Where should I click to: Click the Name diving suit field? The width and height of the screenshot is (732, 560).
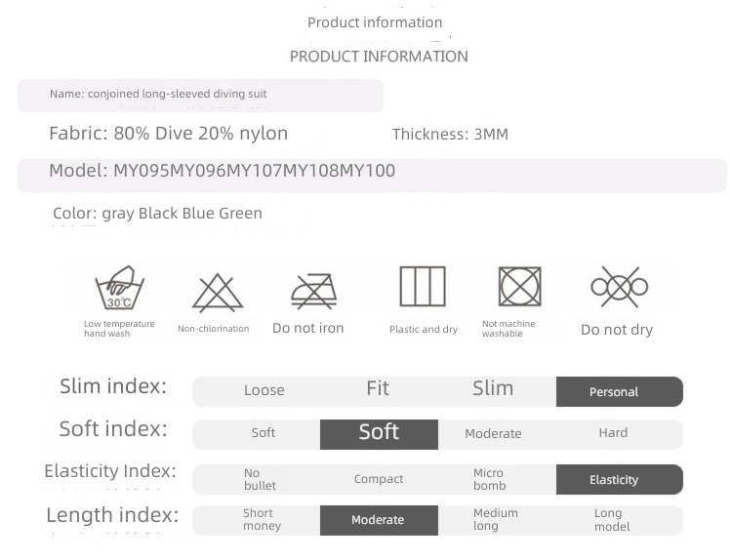pos(200,96)
